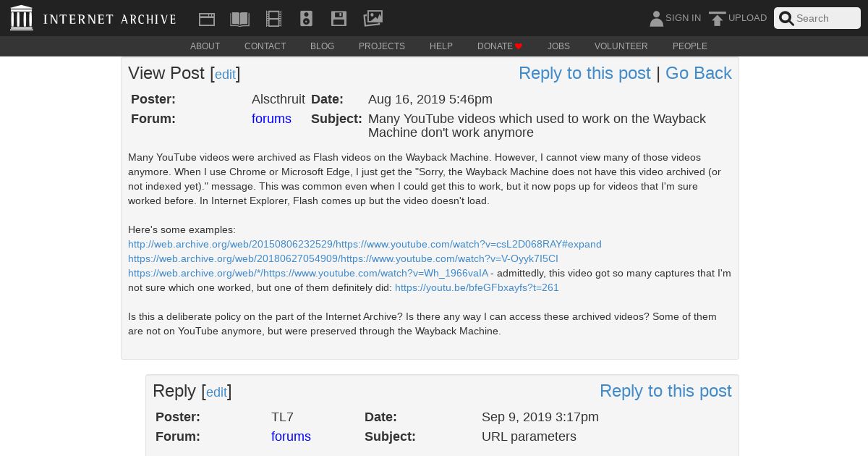Open the Texts book icon

[x=239, y=19]
